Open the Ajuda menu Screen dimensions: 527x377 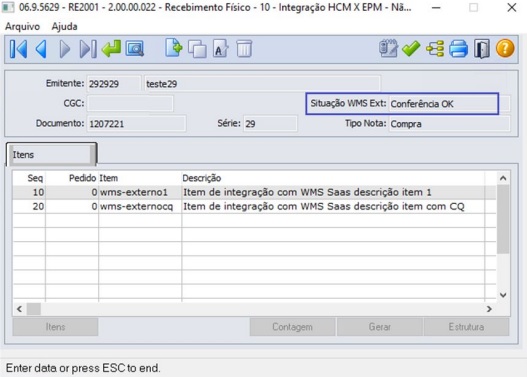pos(64,27)
